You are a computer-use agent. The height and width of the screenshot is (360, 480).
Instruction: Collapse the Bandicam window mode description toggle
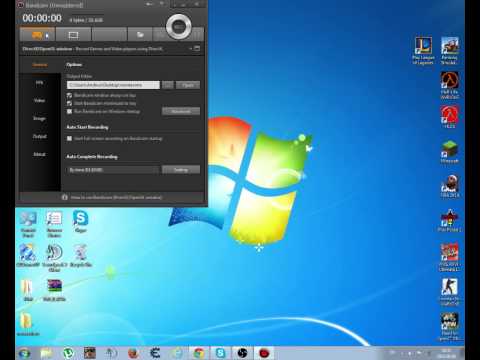pos(195,49)
